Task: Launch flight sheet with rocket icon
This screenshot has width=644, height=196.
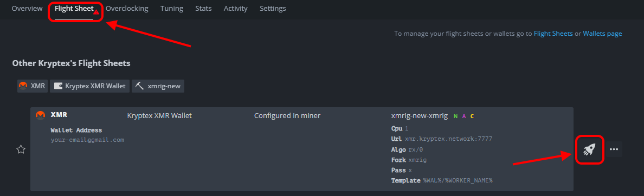Action: (x=589, y=149)
